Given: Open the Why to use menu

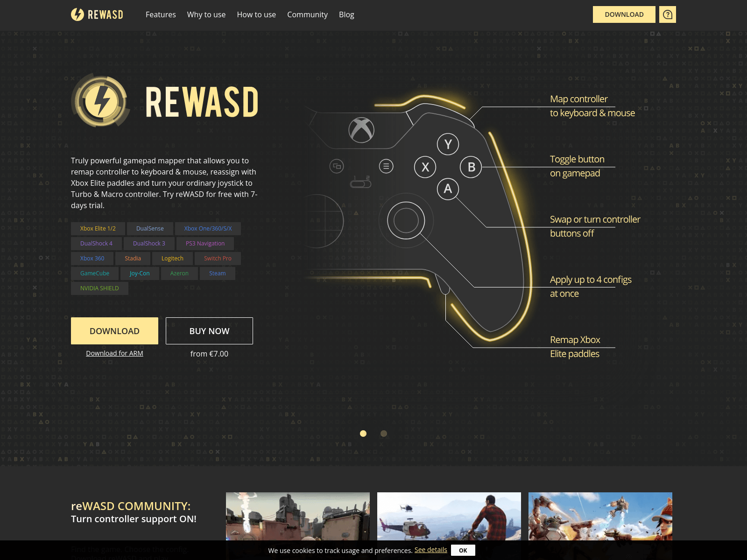Looking at the screenshot, I should pos(206,14).
